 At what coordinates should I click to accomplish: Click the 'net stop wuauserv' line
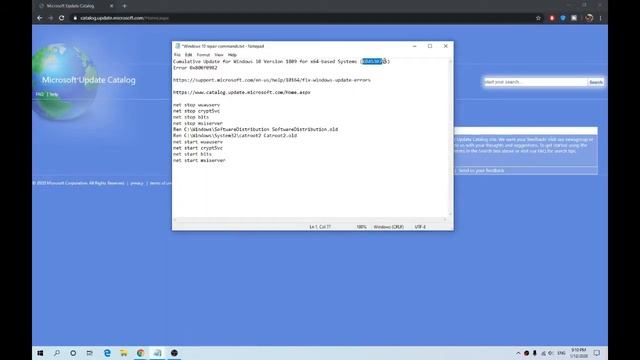tap(196, 105)
